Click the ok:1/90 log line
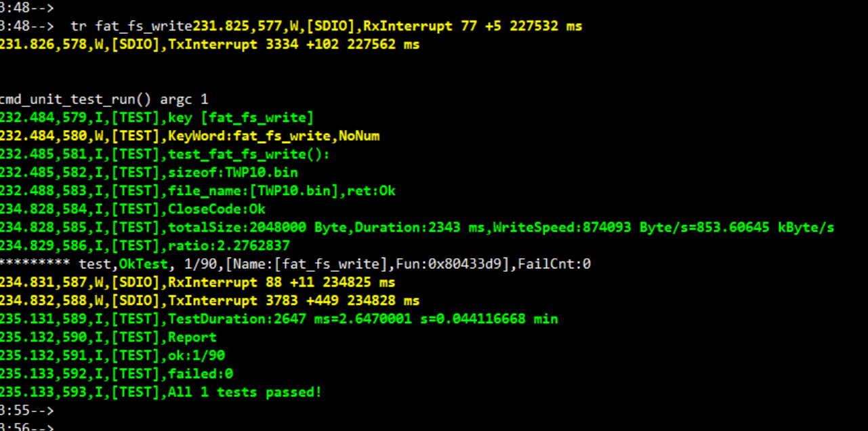Image resolution: width=868 pixels, height=431 pixels. [x=112, y=356]
